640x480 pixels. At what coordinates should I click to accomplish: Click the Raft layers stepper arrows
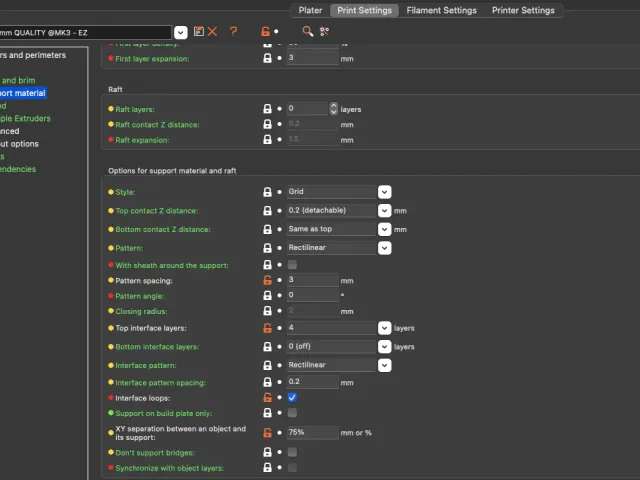click(x=334, y=109)
